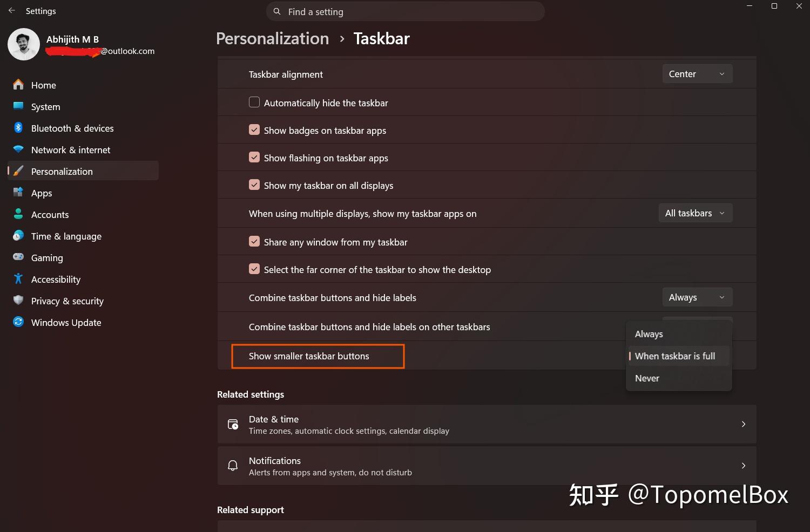Open Date & time related settings

tap(487, 424)
